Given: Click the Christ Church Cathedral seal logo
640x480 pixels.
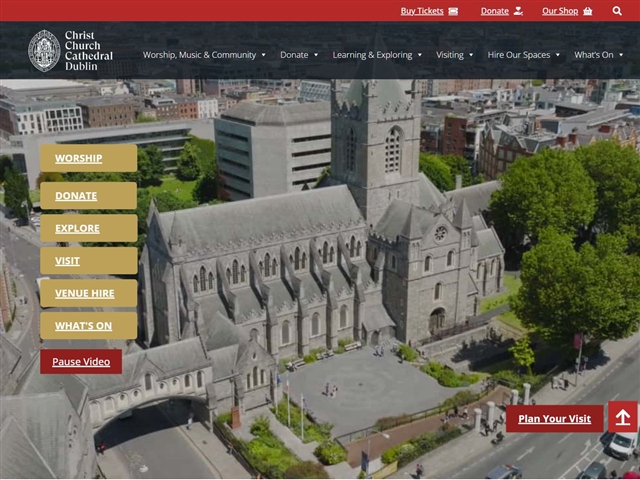Looking at the screenshot, I should point(44,51).
